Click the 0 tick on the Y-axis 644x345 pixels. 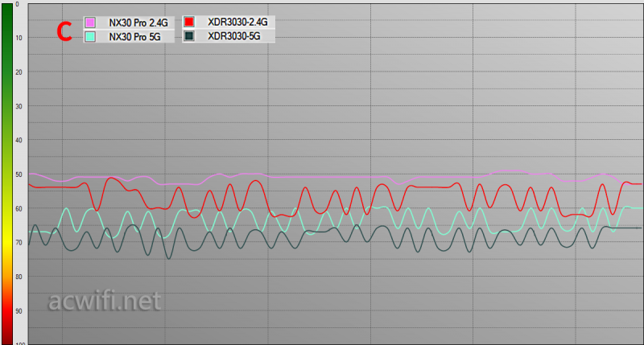point(17,5)
